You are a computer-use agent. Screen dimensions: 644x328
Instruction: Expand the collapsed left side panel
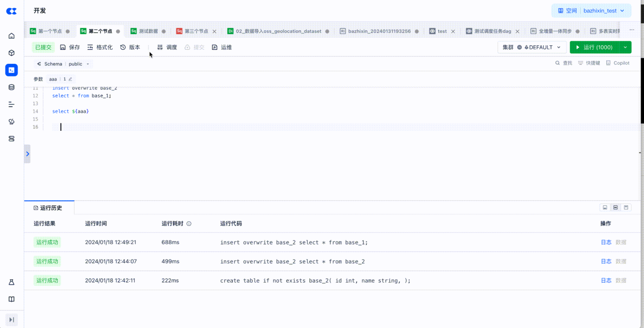27,154
